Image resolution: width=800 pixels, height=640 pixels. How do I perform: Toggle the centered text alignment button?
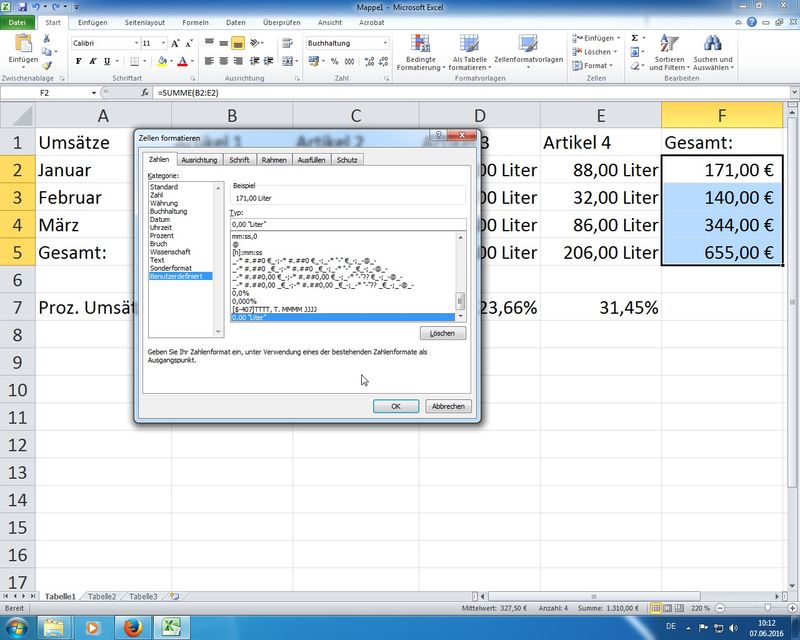pos(238,44)
